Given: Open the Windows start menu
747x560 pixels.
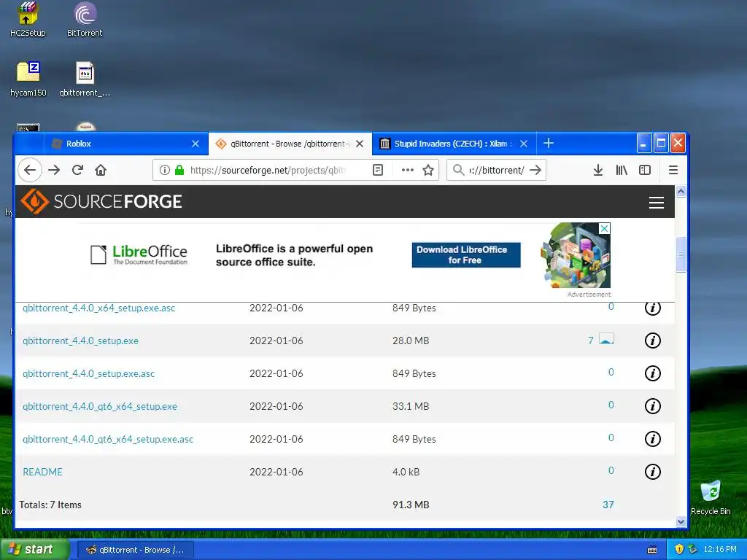Looking at the screenshot, I should click(34, 549).
